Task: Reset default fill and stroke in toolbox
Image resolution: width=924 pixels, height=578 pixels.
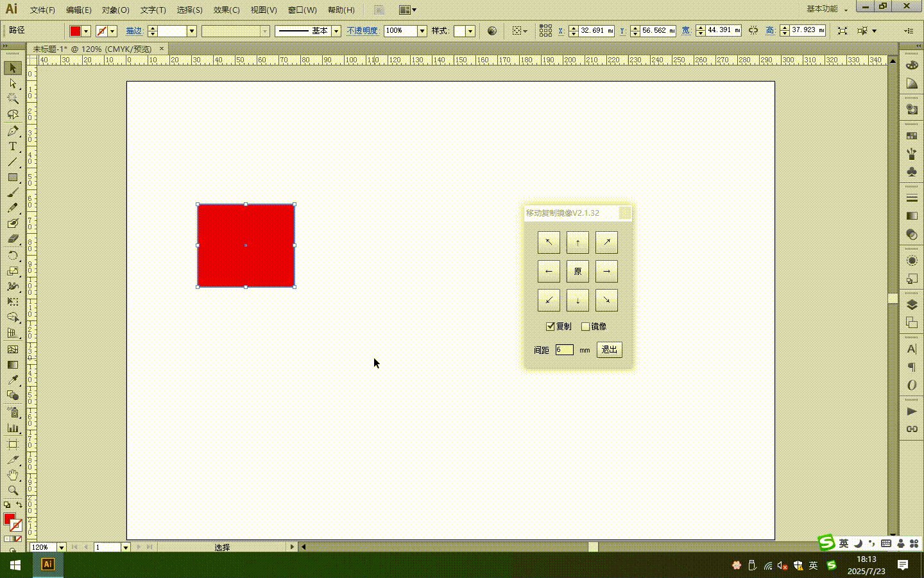Action: [7, 505]
